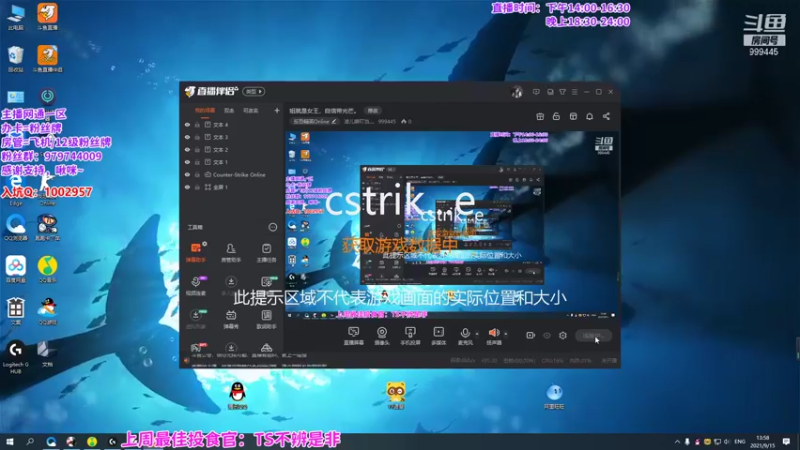
Task: Switch to the first scene tab
Action: click(205, 111)
